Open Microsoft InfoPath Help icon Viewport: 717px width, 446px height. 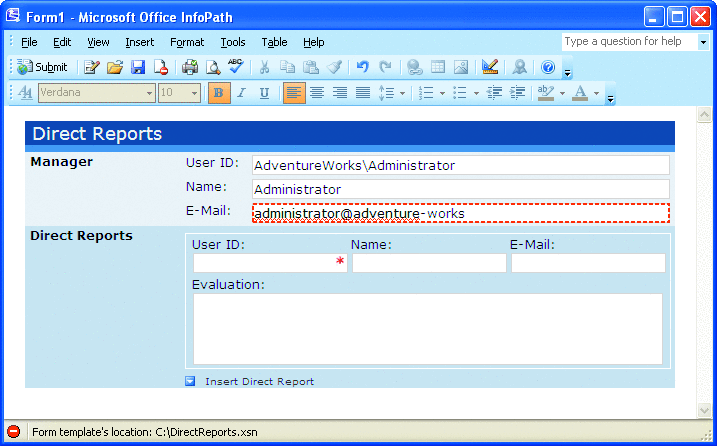548,67
